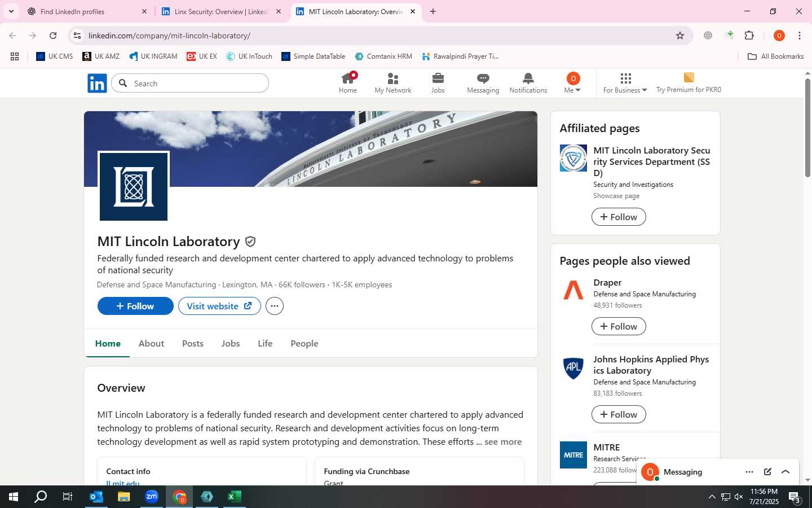Viewport: 812px width, 508px height.
Task: Expand the Me profile dropdown
Action: click(572, 83)
